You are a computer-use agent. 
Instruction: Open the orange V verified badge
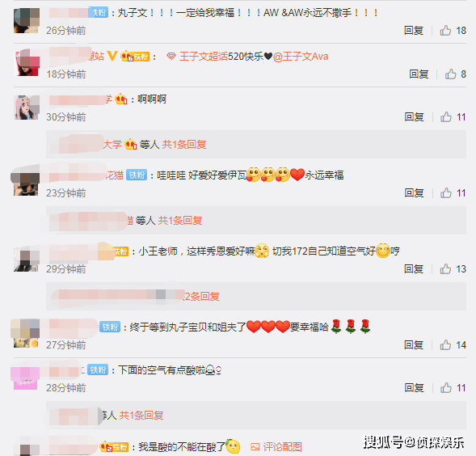(112, 56)
